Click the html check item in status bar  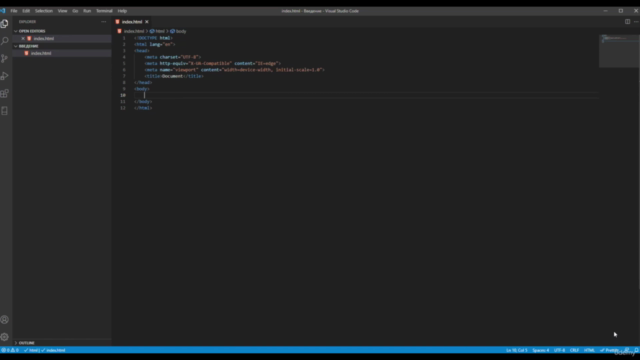(x=31, y=350)
